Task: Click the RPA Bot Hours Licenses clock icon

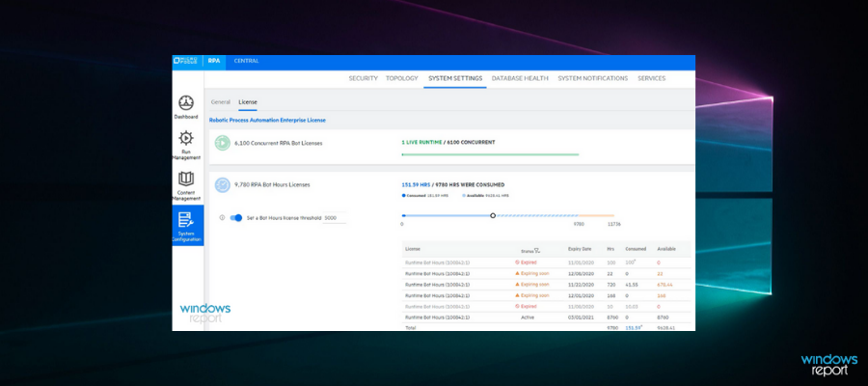Action: point(223,184)
